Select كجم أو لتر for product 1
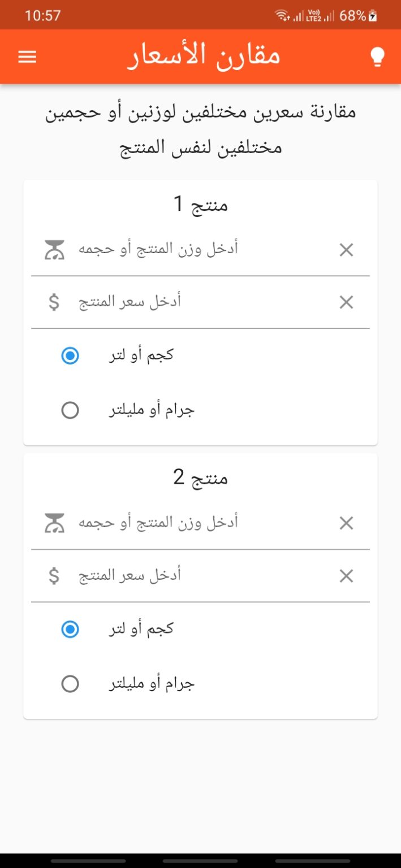 70,356
